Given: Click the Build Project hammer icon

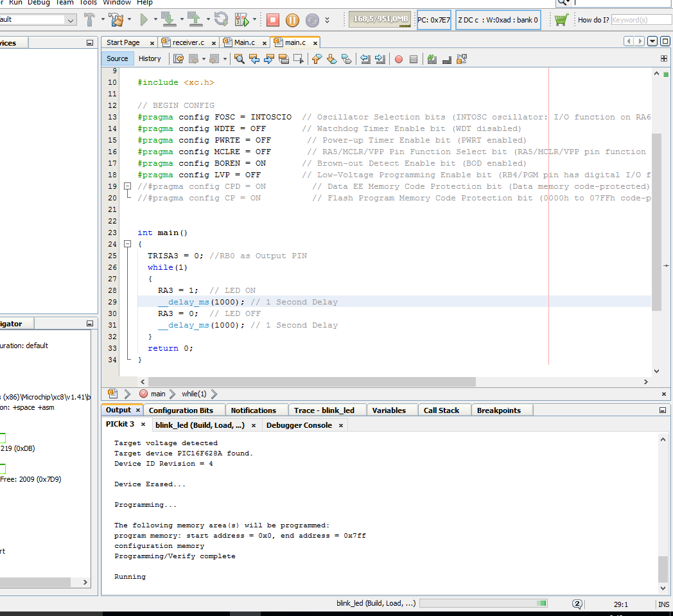Looking at the screenshot, I should coord(89,20).
